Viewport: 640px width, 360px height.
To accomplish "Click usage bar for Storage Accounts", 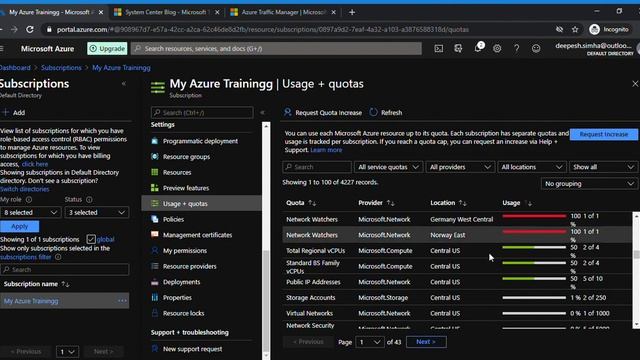I will [x=534, y=298].
